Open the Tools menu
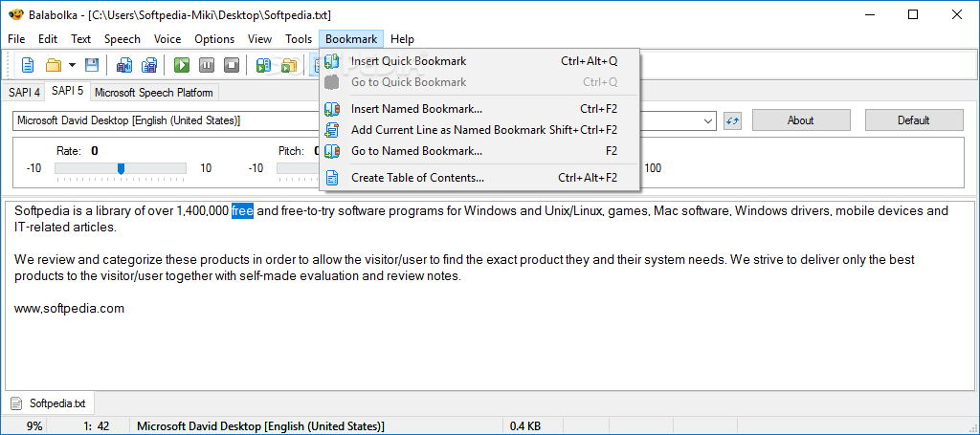 click(299, 38)
